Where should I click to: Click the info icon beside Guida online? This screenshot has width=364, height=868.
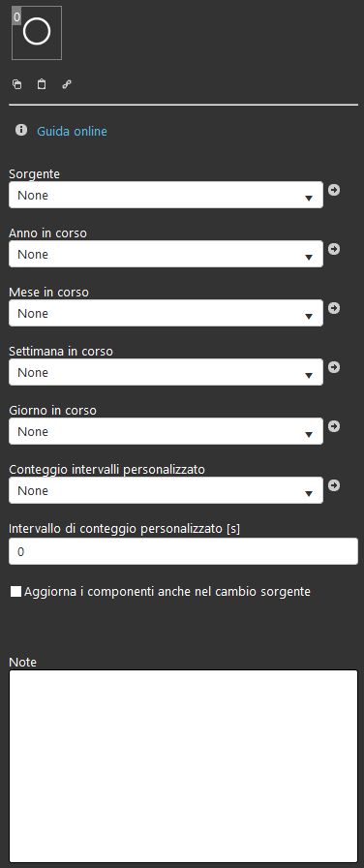coord(21,130)
